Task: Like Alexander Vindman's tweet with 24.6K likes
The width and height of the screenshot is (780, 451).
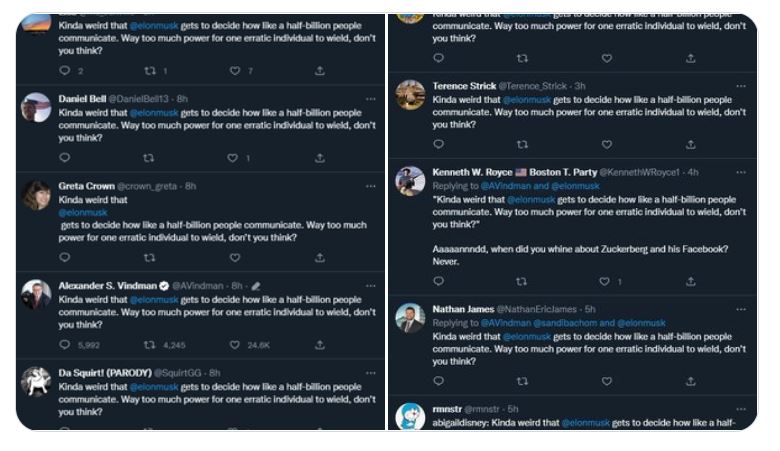Action: click(x=235, y=345)
